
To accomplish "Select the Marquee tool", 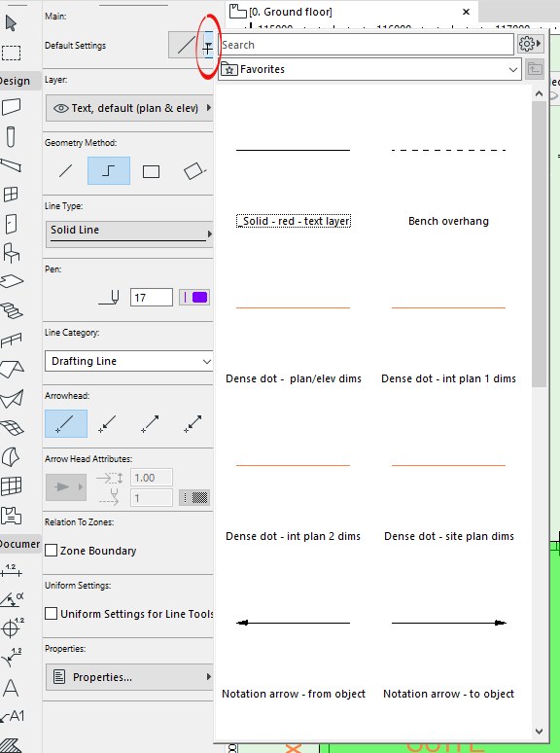I will coord(11,53).
